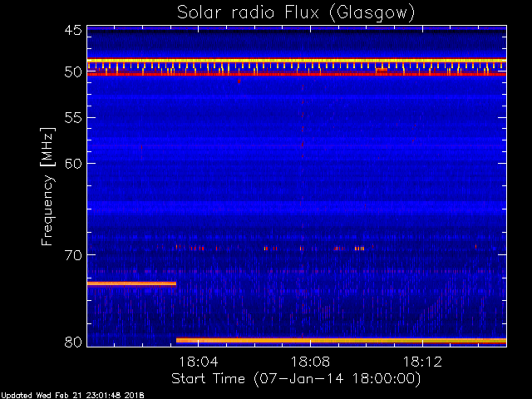The height and width of the screenshot is (399, 532).
Task: Click the plot title "Solar radio Flux (Glasgow)"
Action: [x=296, y=13]
